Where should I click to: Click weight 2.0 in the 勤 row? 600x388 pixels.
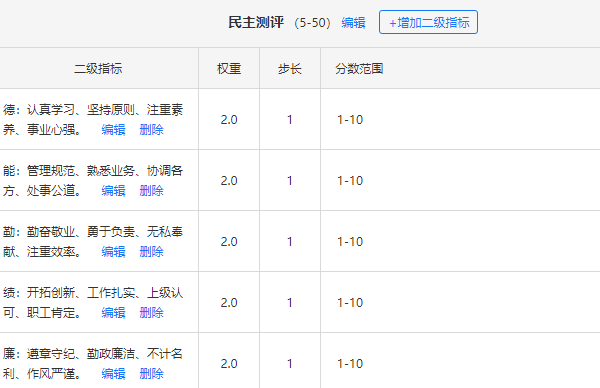[229, 242]
